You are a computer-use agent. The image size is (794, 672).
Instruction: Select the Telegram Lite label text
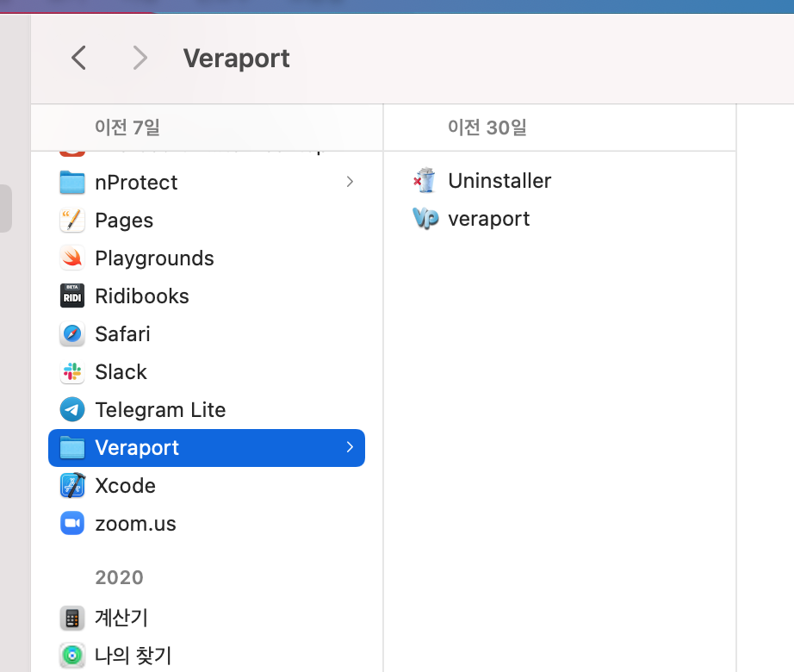click(x=160, y=410)
